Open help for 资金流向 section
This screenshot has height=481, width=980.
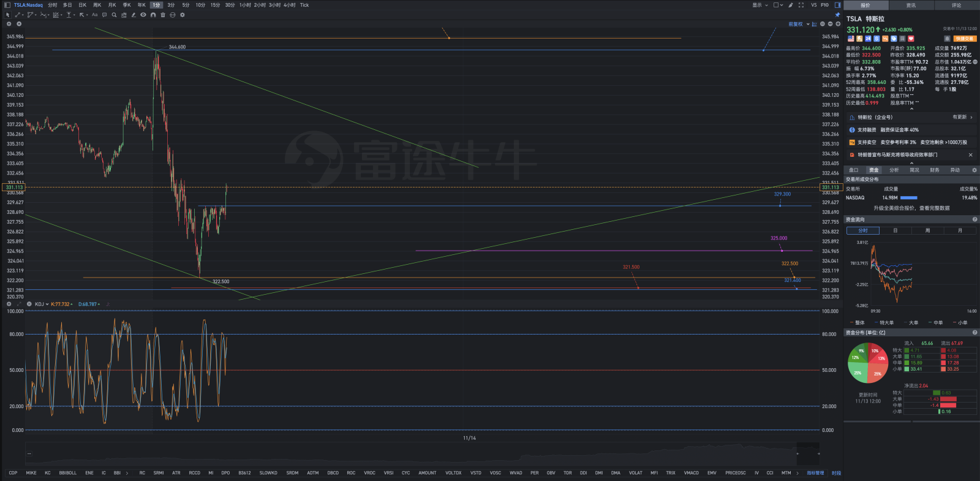[x=974, y=219]
